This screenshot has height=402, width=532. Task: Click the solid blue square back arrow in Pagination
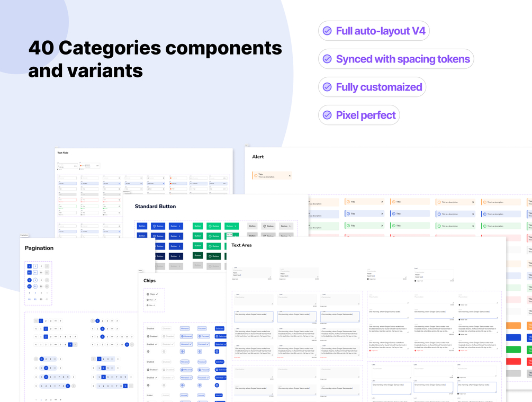pos(30,266)
